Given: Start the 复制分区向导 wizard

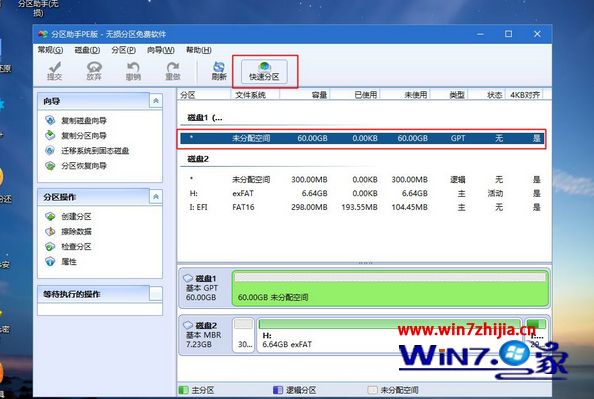Looking at the screenshot, I should pos(84,136).
